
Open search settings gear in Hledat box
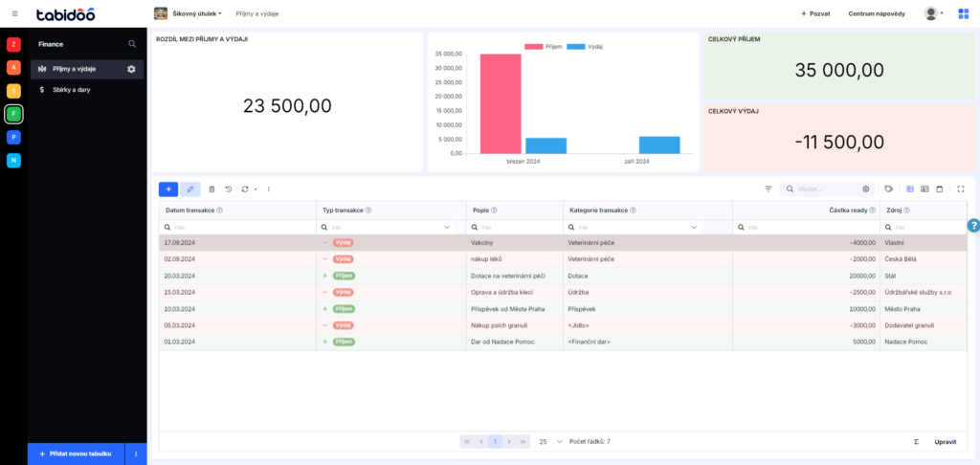point(865,188)
